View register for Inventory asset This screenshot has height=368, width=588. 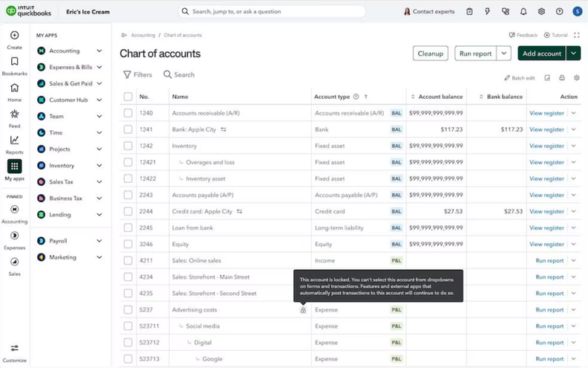(x=546, y=178)
